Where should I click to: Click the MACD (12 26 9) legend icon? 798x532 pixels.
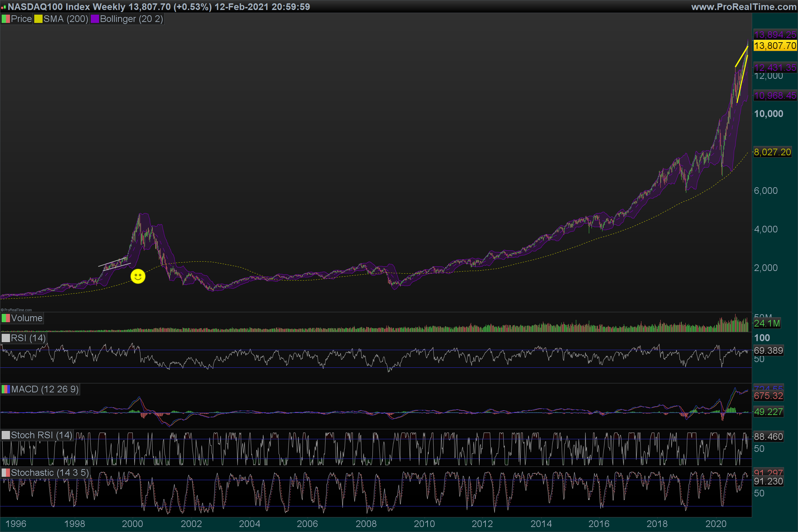click(6, 389)
